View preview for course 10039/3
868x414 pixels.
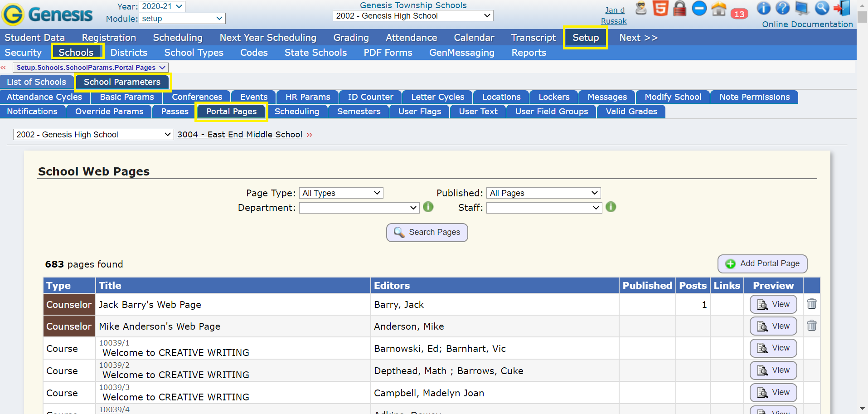pyautogui.click(x=773, y=392)
